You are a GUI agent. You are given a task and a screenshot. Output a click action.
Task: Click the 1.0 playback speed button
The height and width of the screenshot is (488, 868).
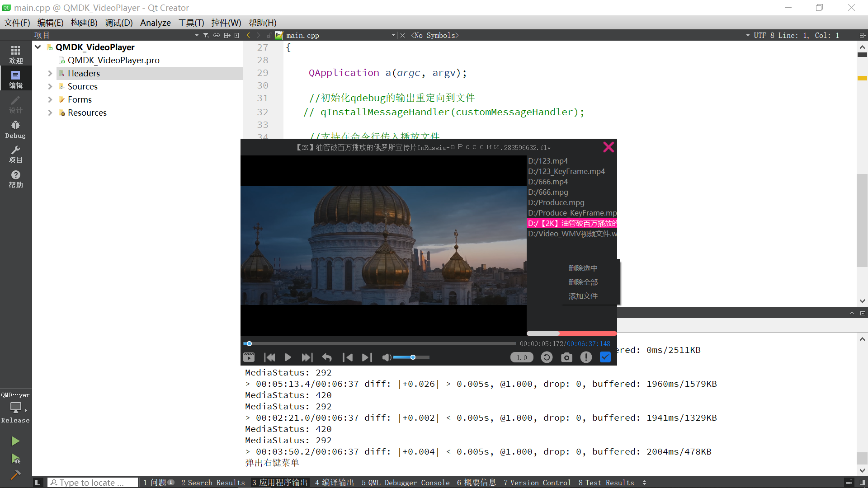pyautogui.click(x=522, y=357)
